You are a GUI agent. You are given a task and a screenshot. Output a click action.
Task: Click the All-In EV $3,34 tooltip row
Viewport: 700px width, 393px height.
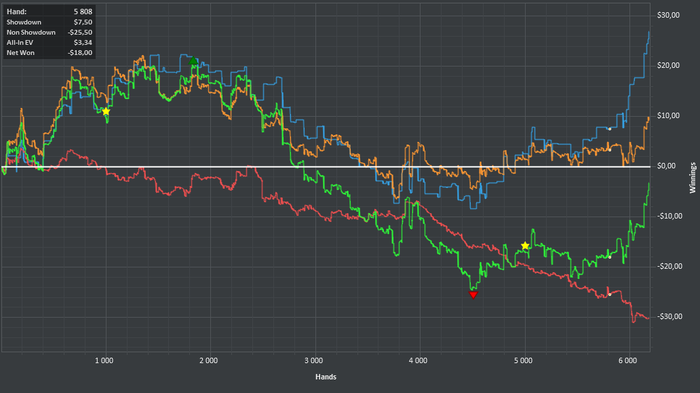pos(49,42)
